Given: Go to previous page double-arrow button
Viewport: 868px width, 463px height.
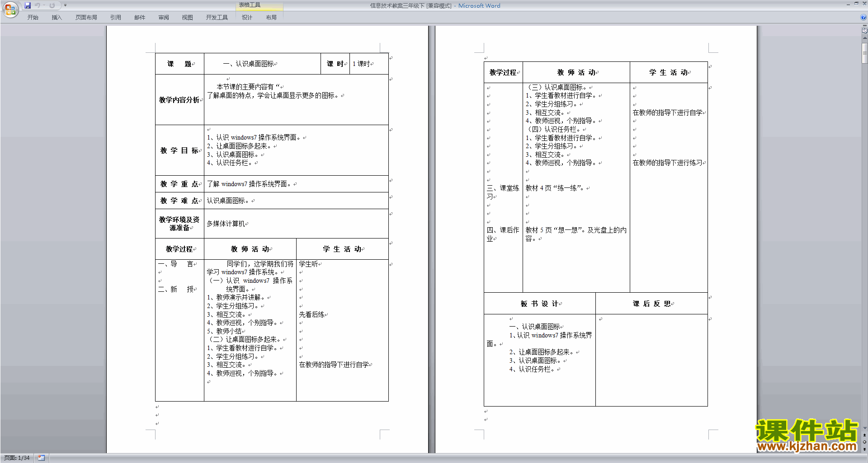Looking at the screenshot, I should coord(864,435).
